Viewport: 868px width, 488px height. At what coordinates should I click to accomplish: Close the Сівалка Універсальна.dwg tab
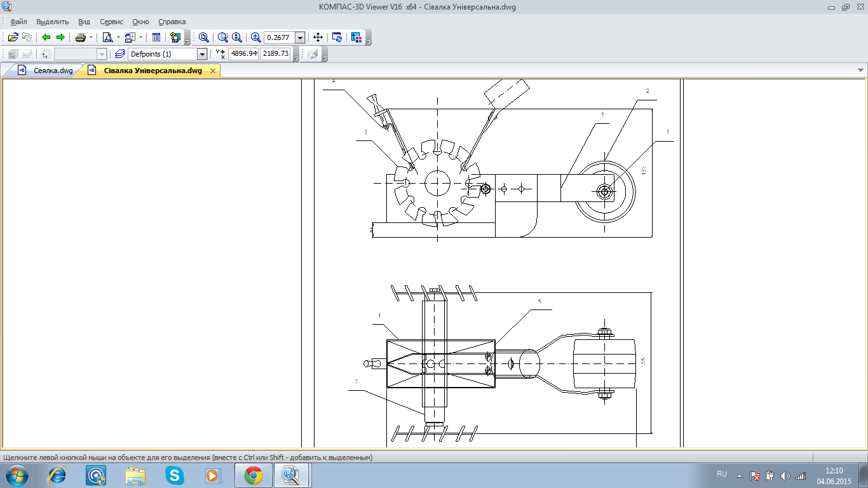213,71
